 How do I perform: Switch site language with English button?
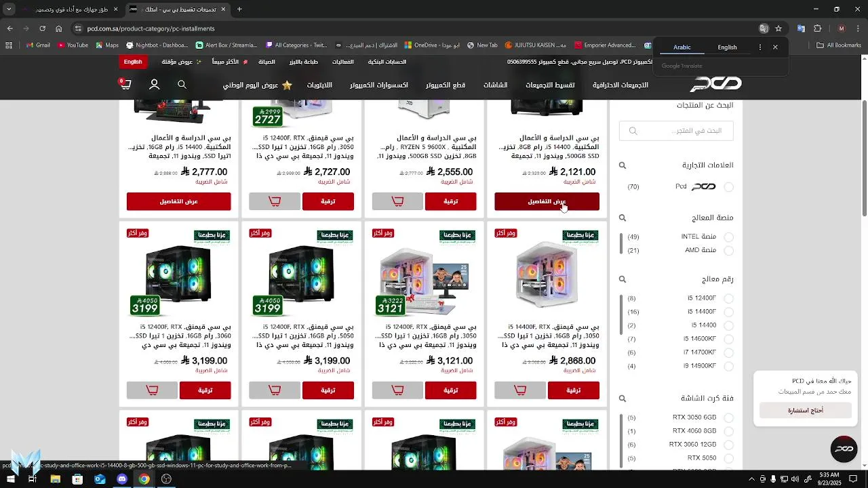[133, 62]
